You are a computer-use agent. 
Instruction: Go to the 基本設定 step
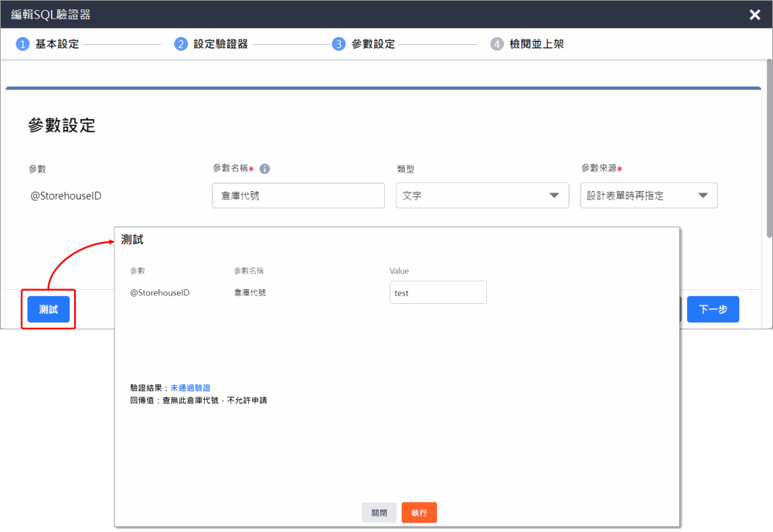click(x=57, y=44)
